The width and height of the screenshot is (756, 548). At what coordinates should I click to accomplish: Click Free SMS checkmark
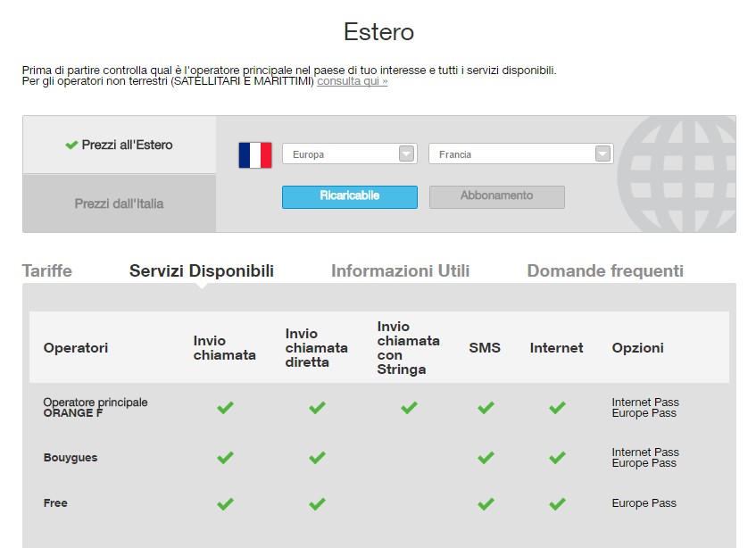(x=486, y=504)
